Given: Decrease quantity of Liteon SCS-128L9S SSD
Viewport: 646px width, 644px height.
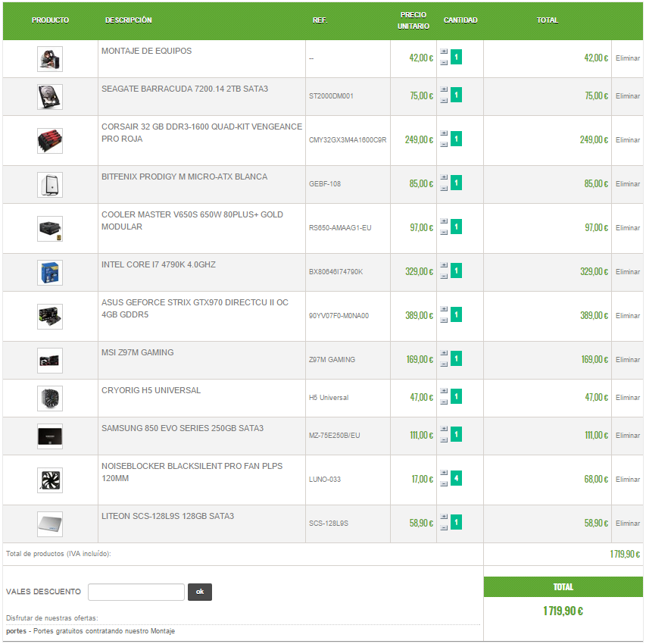Looking at the screenshot, I should click(444, 528).
